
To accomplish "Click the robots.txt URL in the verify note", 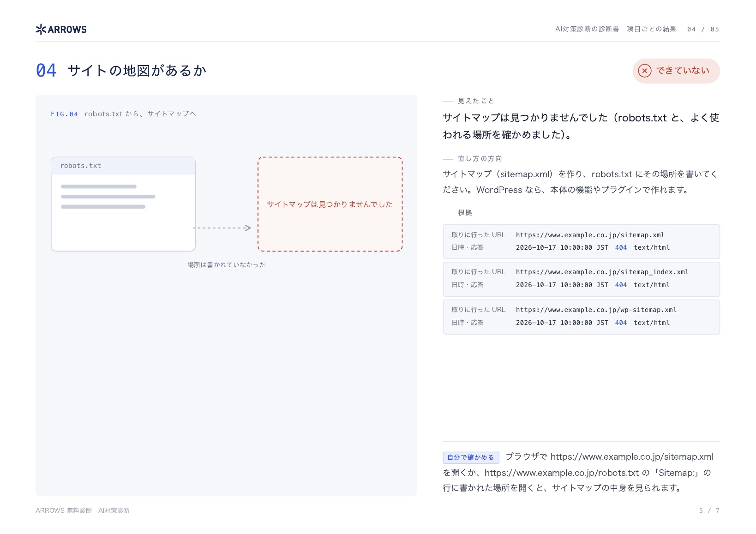I will click(x=562, y=473).
